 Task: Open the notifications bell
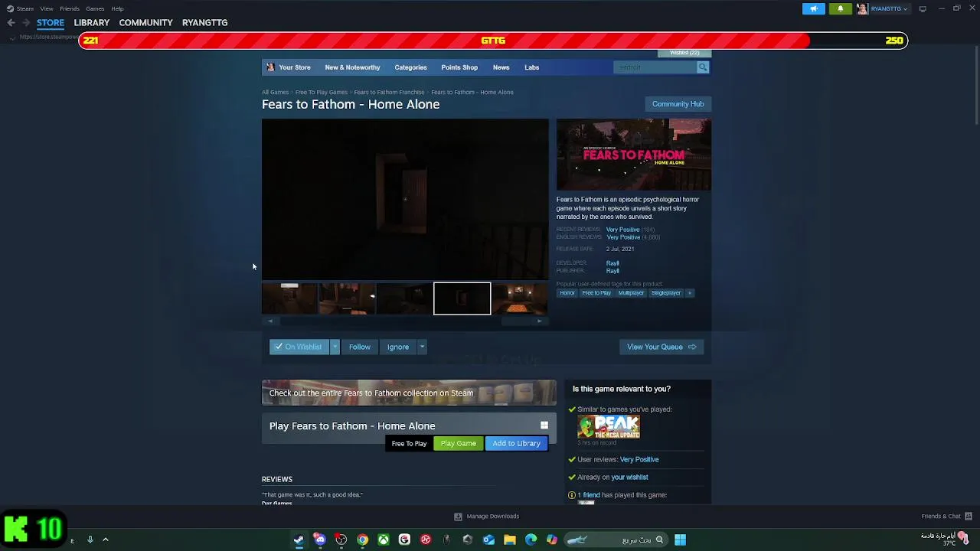click(x=840, y=8)
